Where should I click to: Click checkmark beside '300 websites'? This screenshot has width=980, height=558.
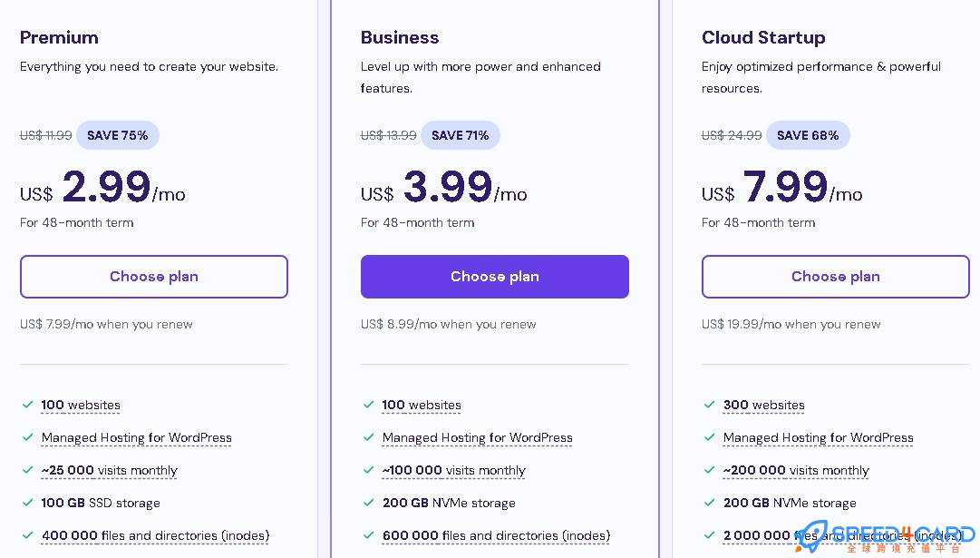(709, 405)
